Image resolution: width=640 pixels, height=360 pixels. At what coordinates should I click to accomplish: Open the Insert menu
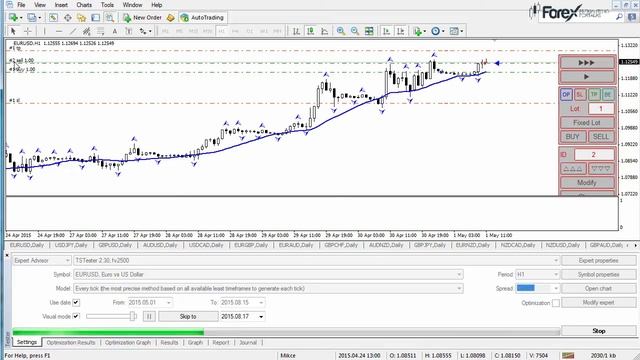(61, 5)
